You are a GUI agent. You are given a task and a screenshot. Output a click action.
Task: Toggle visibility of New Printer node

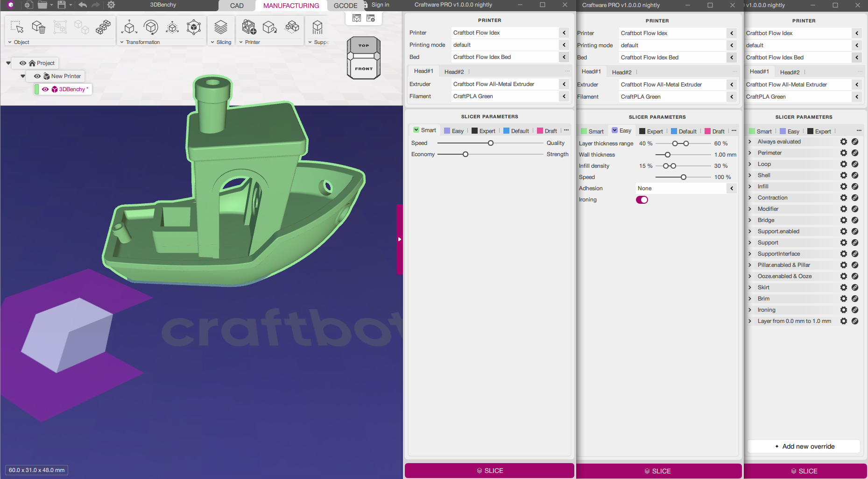click(x=37, y=76)
